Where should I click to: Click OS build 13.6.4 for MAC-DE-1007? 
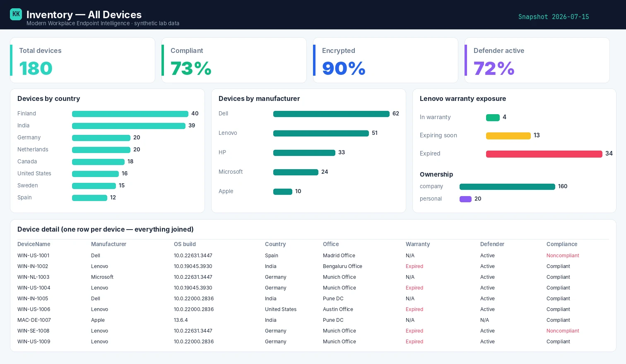(181, 320)
